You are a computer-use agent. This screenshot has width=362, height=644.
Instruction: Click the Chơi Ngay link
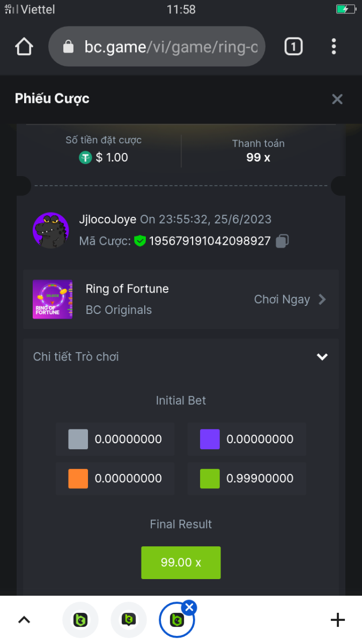(x=282, y=299)
